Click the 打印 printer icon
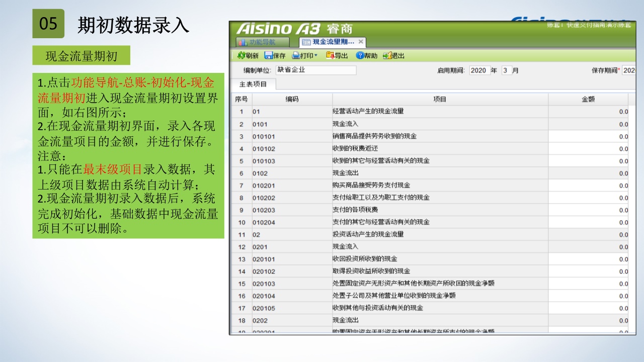644x362 pixels. (x=296, y=56)
